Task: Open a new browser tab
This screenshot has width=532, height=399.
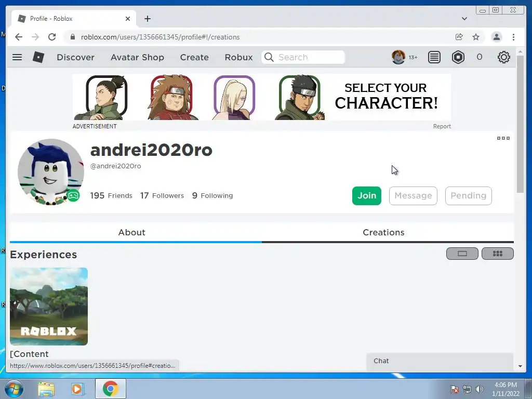Action: click(147, 19)
